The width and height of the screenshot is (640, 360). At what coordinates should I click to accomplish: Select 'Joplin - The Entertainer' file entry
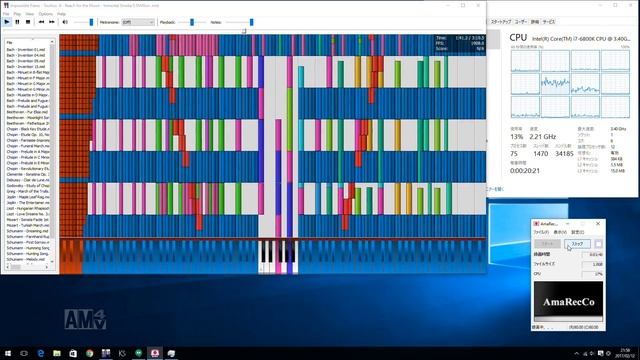click(27, 202)
